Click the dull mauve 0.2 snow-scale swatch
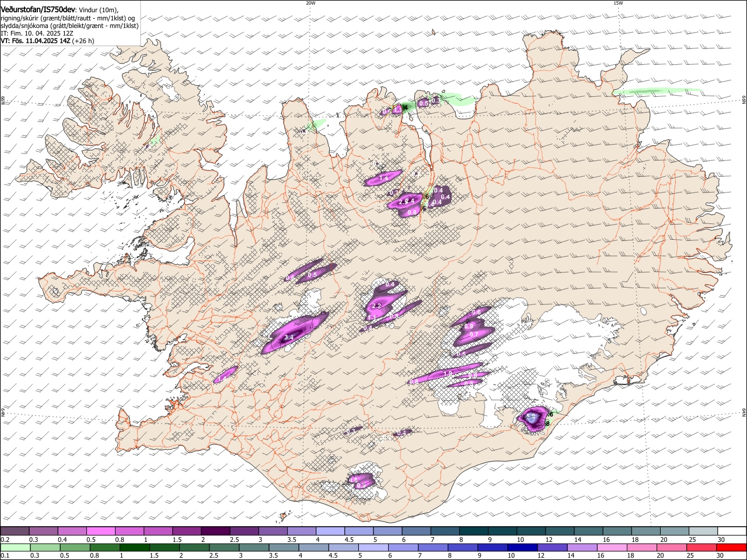Screen dimensions: 747x560 pyautogui.click(x=15, y=531)
